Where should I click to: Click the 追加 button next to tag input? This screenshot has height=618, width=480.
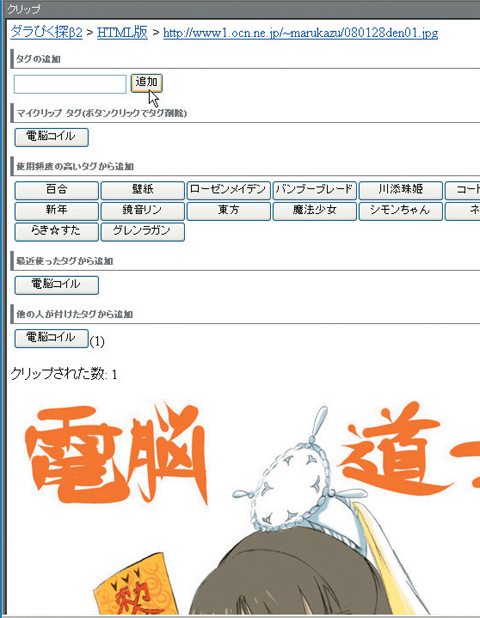coord(146,83)
